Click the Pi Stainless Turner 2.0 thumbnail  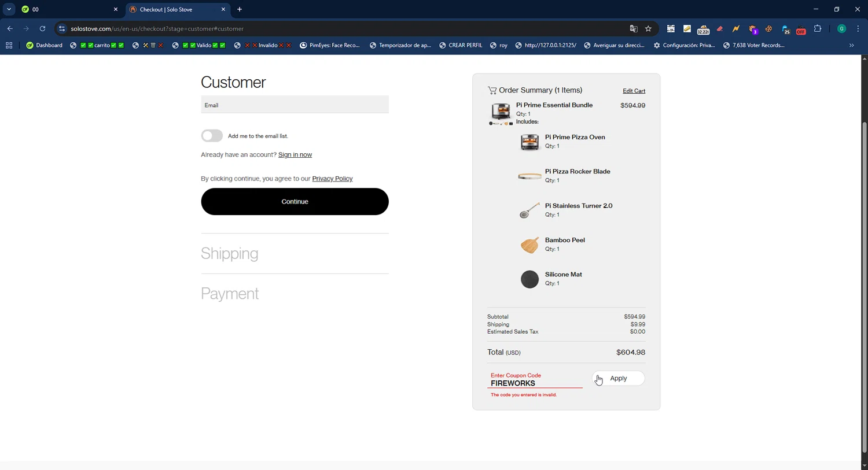(x=529, y=210)
